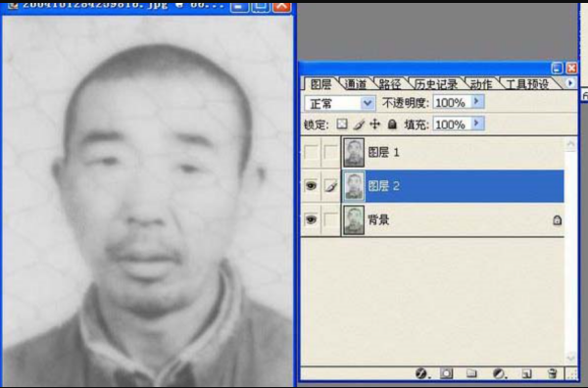The height and width of the screenshot is (388, 588).
Task: Open the 路径 tab
Action: [x=390, y=84]
